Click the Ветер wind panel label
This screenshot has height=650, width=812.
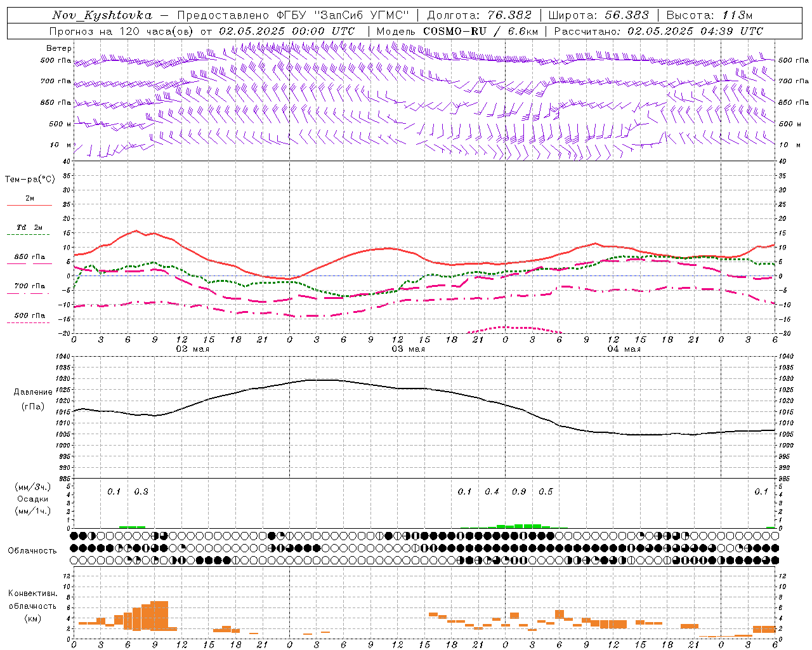[59, 48]
